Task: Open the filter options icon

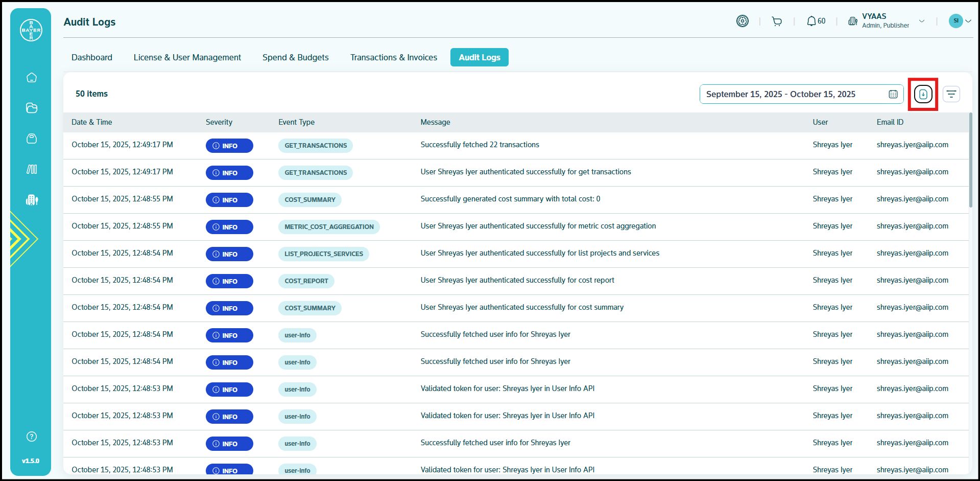Action: click(x=951, y=94)
